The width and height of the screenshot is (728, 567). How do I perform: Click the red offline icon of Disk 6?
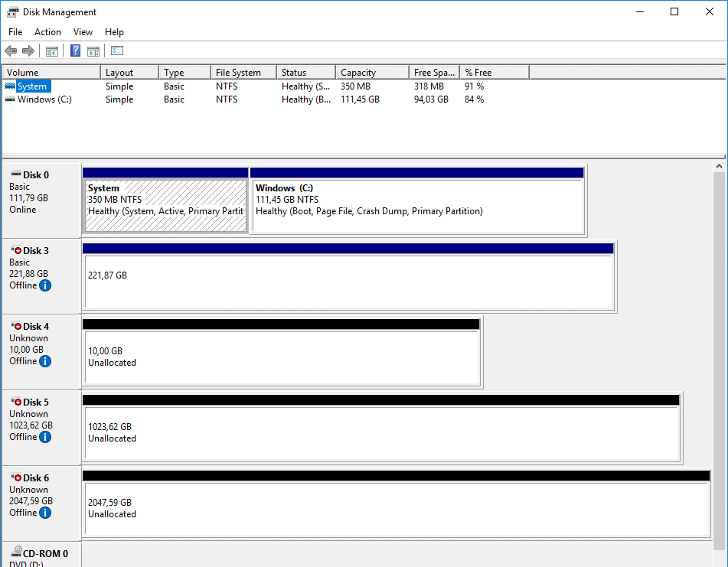pos(17,477)
